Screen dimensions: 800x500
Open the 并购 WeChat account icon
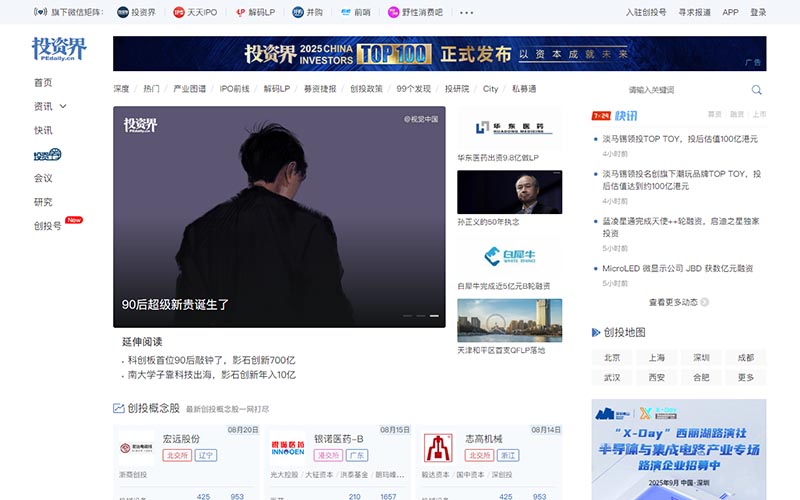coord(298,12)
